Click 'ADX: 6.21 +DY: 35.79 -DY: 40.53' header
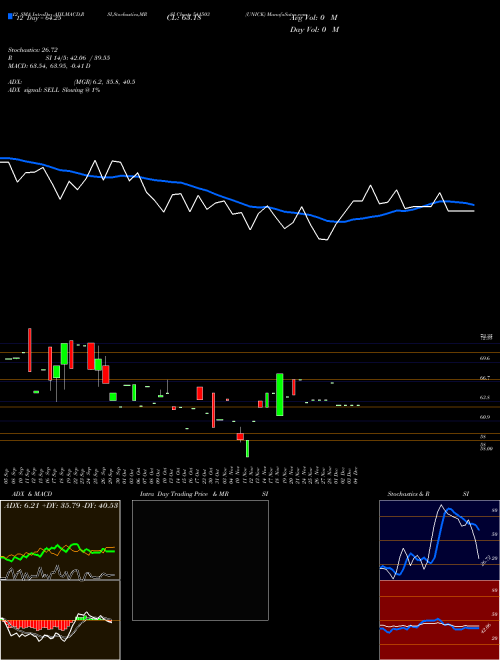The width and height of the screenshot is (500, 660). [61, 505]
